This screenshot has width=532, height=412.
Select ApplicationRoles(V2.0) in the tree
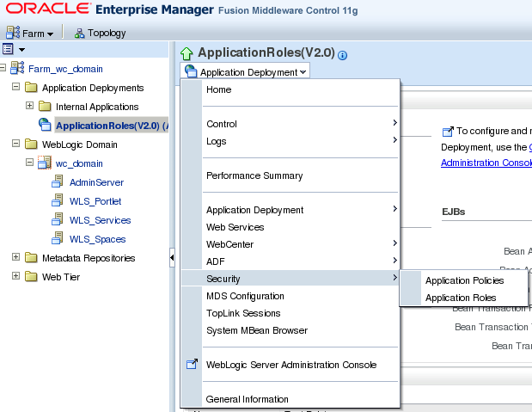(112, 126)
